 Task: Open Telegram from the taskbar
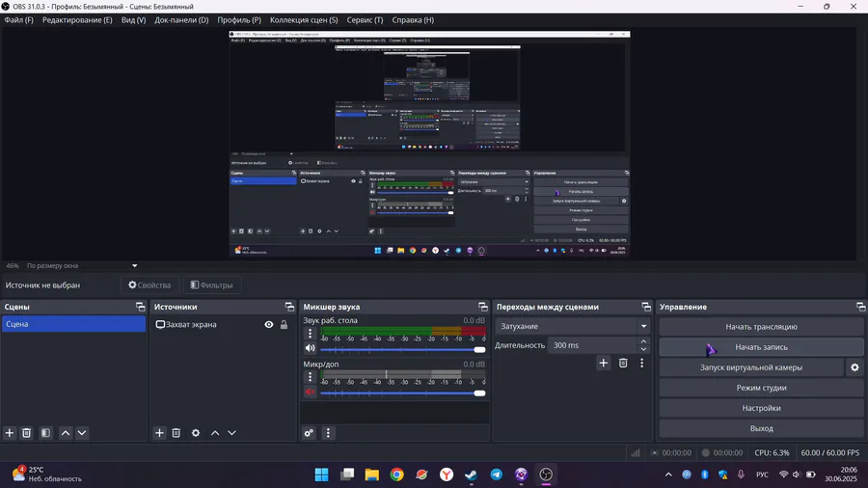pyautogui.click(x=496, y=474)
